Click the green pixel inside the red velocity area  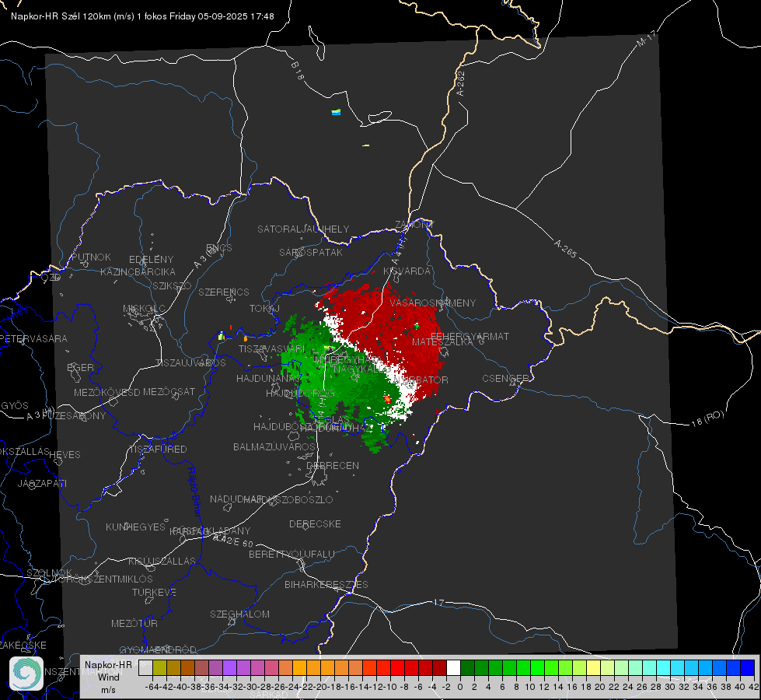click(417, 326)
